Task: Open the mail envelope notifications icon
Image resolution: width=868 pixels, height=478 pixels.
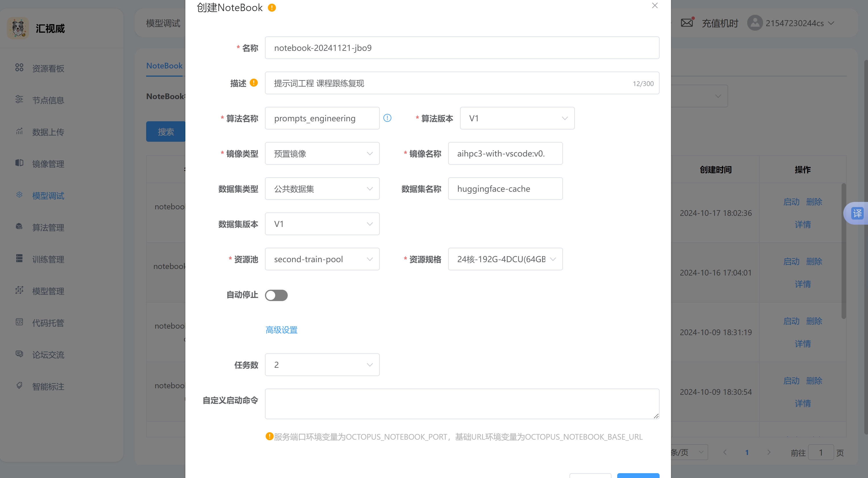Action: (687, 23)
